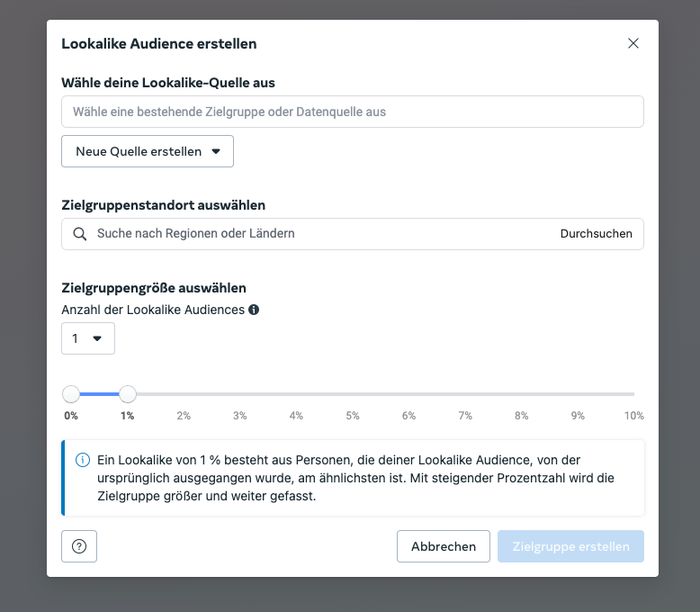700x612 pixels.
Task: Click the Abbrechen button
Action: (x=444, y=546)
